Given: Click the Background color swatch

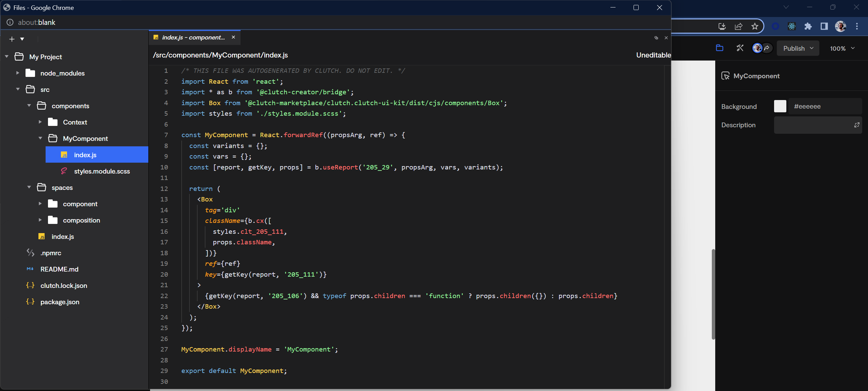Looking at the screenshot, I should 780,106.
